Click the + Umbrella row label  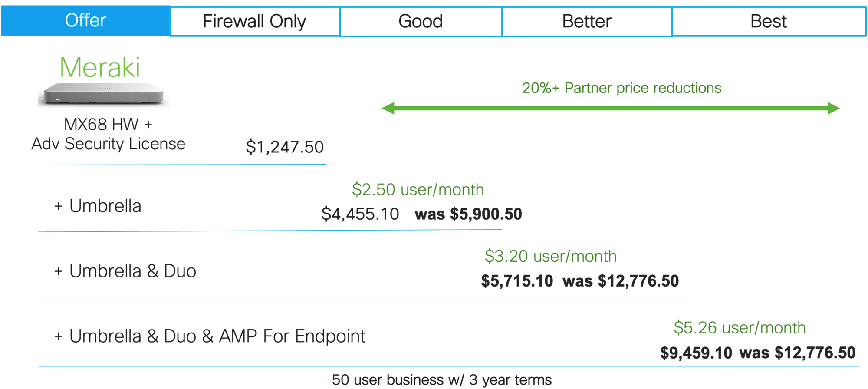pos(98,206)
